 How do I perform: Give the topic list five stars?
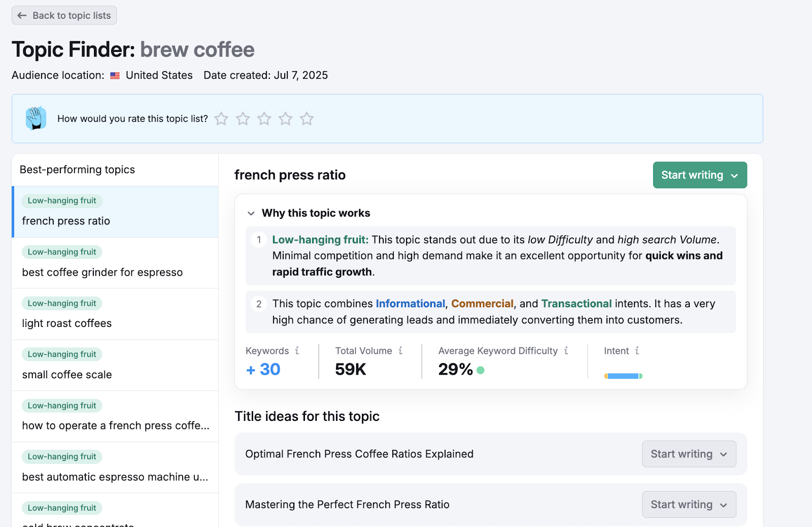[307, 119]
